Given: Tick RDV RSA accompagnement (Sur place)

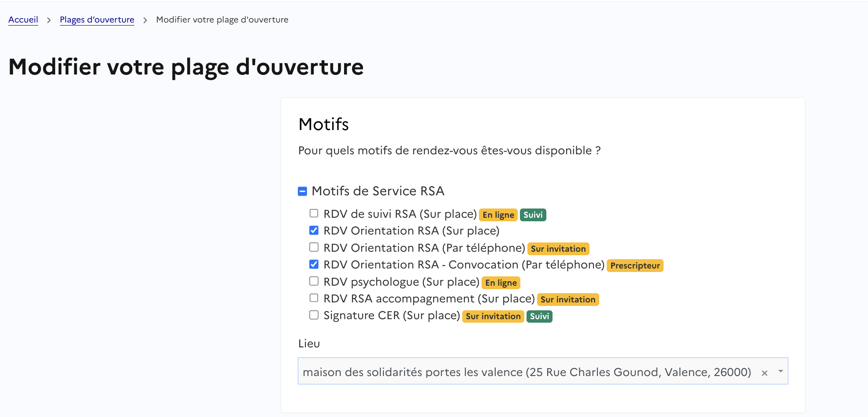Looking at the screenshot, I should (314, 298).
